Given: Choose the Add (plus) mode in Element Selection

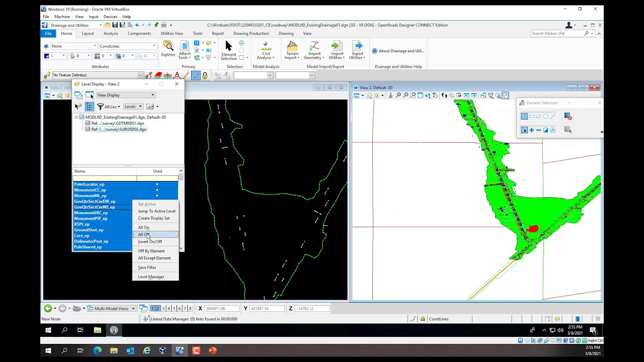Looking at the screenshot, I should tap(531, 130).
